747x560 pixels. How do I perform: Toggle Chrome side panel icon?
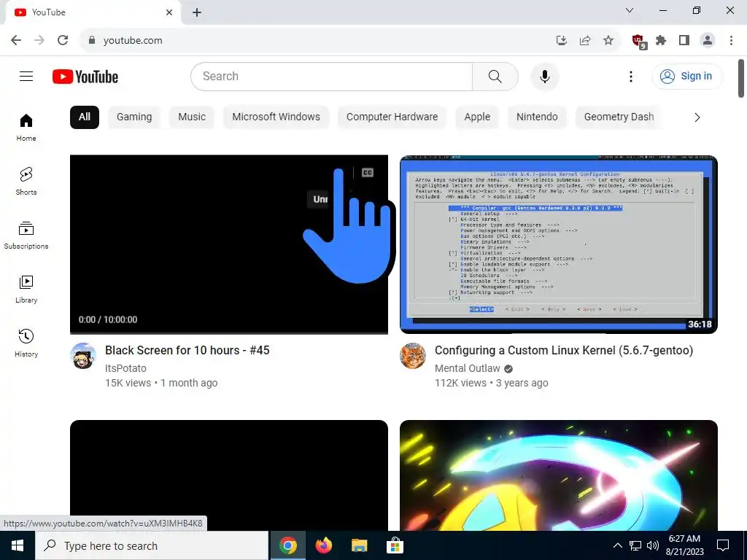(684, 41)
